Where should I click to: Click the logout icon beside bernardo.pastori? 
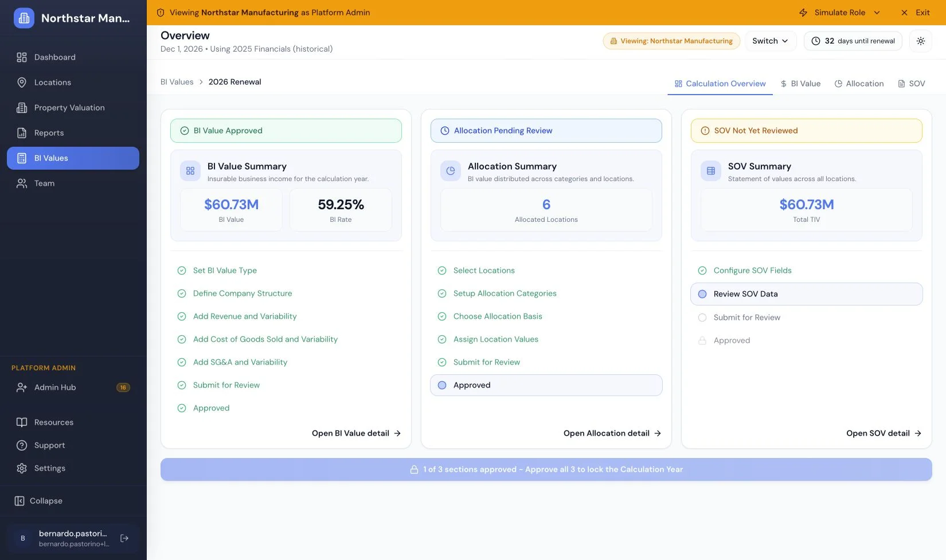[124, 538]
